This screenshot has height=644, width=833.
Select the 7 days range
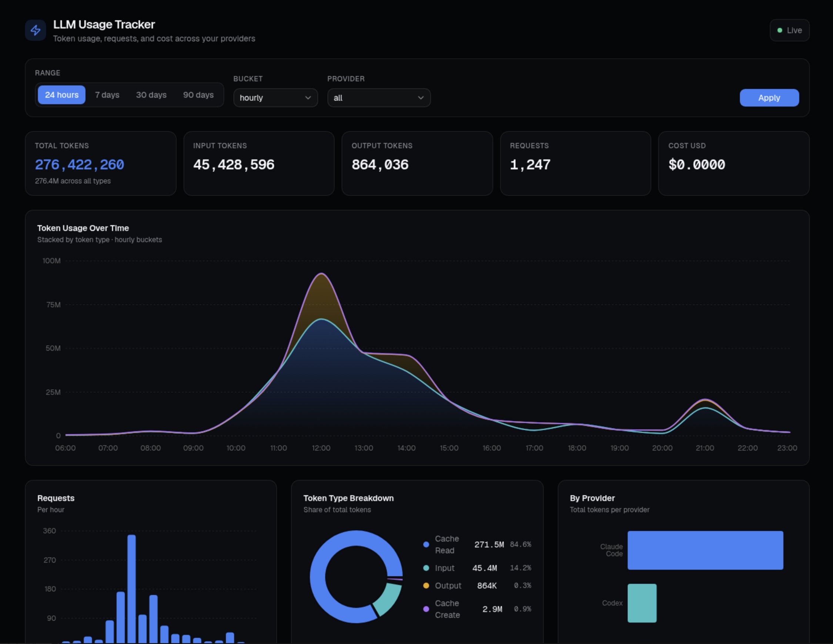pyautogui.click(x=107, y=94)
